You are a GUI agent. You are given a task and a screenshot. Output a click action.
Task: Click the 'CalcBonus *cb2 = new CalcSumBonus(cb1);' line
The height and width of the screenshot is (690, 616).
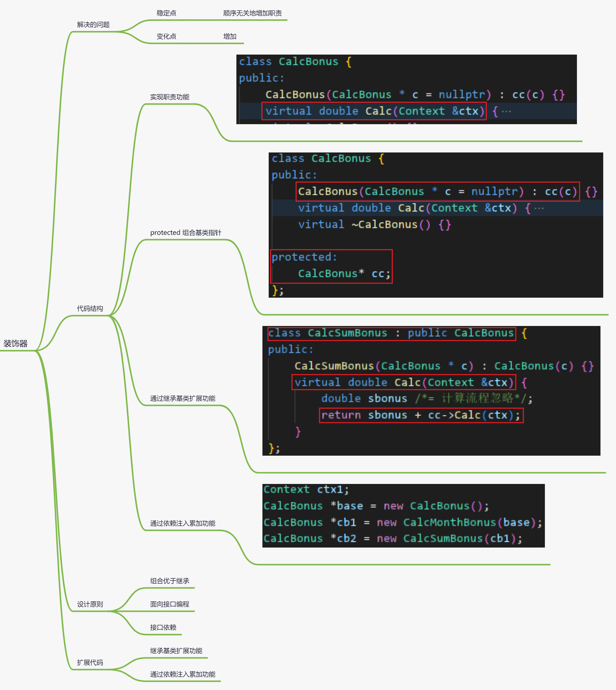(x=393, y=538)
